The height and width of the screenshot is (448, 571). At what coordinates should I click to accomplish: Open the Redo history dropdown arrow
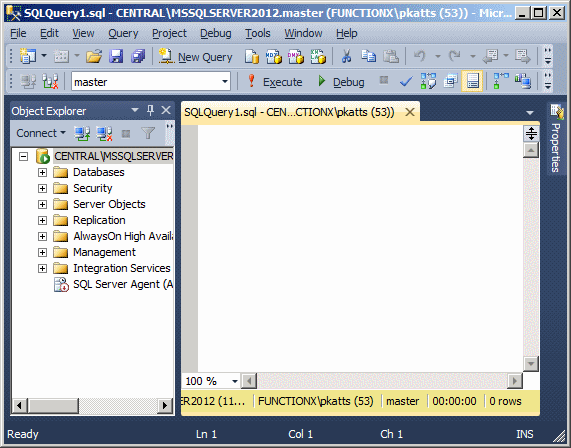click(473, 56)
